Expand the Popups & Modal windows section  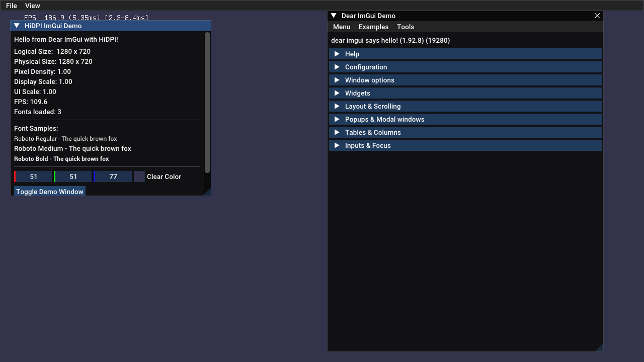click(x=465, y=119)
